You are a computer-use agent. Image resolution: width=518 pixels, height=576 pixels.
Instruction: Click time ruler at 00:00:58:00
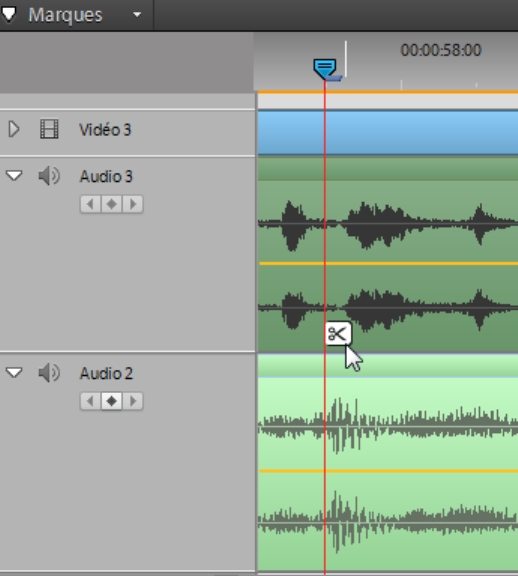441,50
